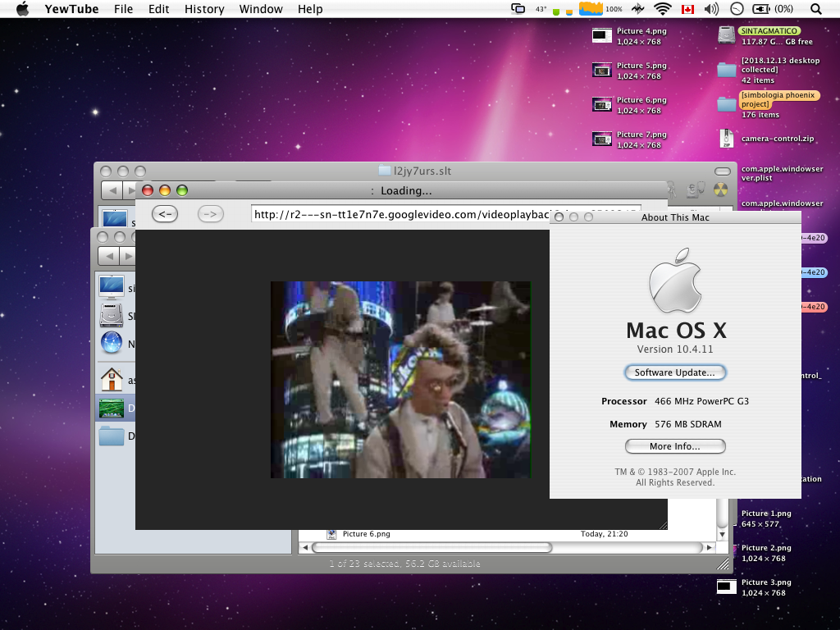Select simbologia phoenix project folder
The width and height of the screenshot is (840, 630).
coord(727,104)
